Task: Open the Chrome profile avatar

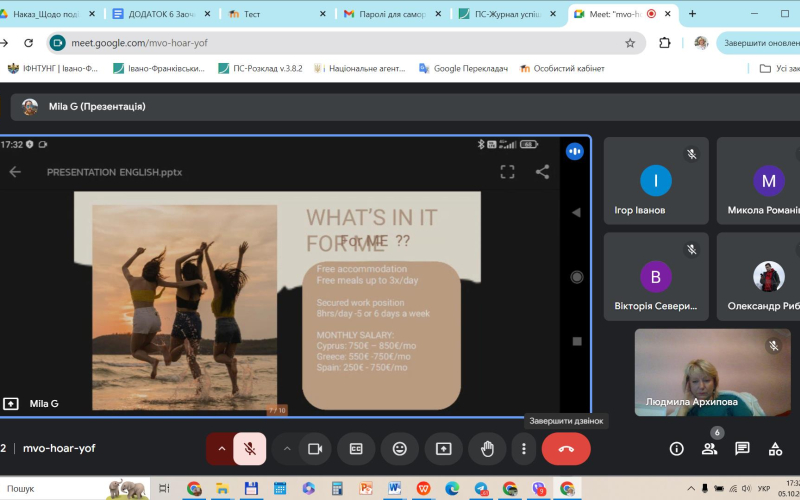Action: [701, 43]
